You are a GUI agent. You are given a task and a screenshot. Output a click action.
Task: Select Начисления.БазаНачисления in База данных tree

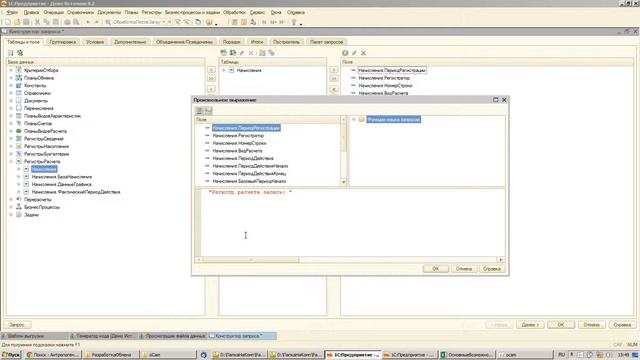click(62, 177)
